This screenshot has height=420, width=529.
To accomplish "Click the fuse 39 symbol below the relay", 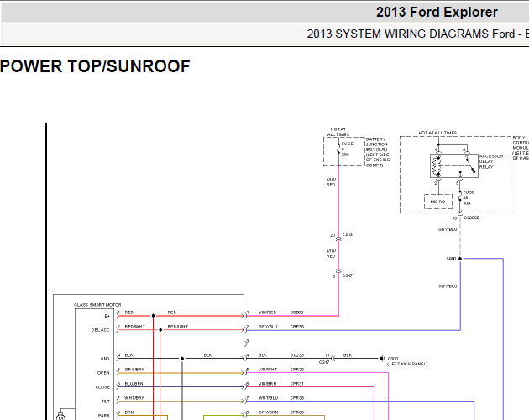I will [x=460, y=197].
